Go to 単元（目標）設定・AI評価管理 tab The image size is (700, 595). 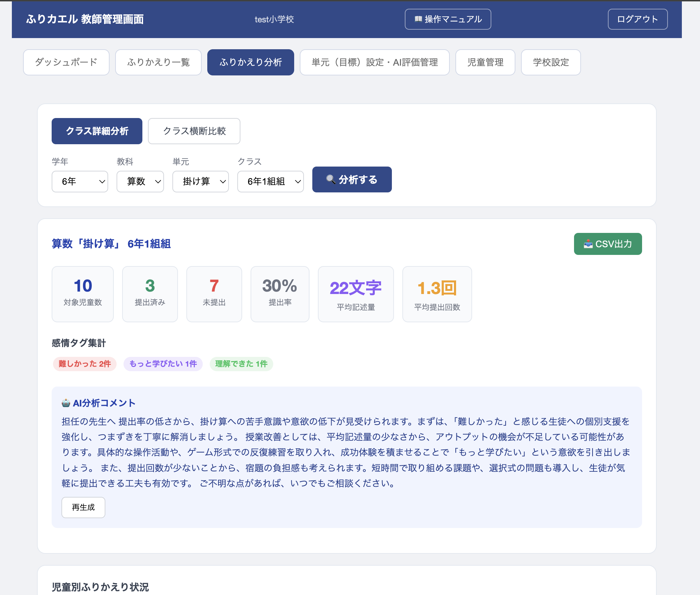[x=375, y=62]
